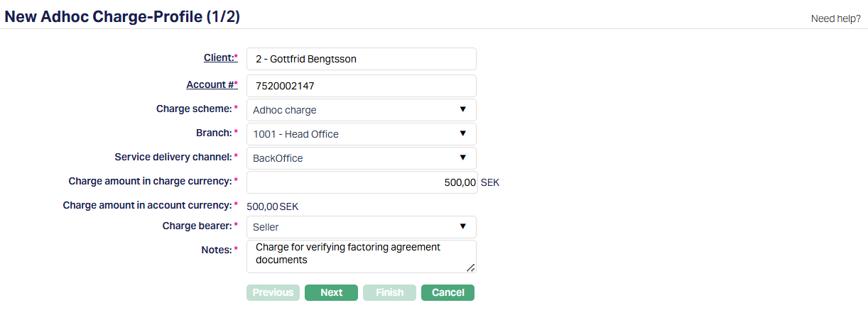The height and width of the screenshot is (320, 868).
Task: Click the Finish button
Action: tap(389, 292)
